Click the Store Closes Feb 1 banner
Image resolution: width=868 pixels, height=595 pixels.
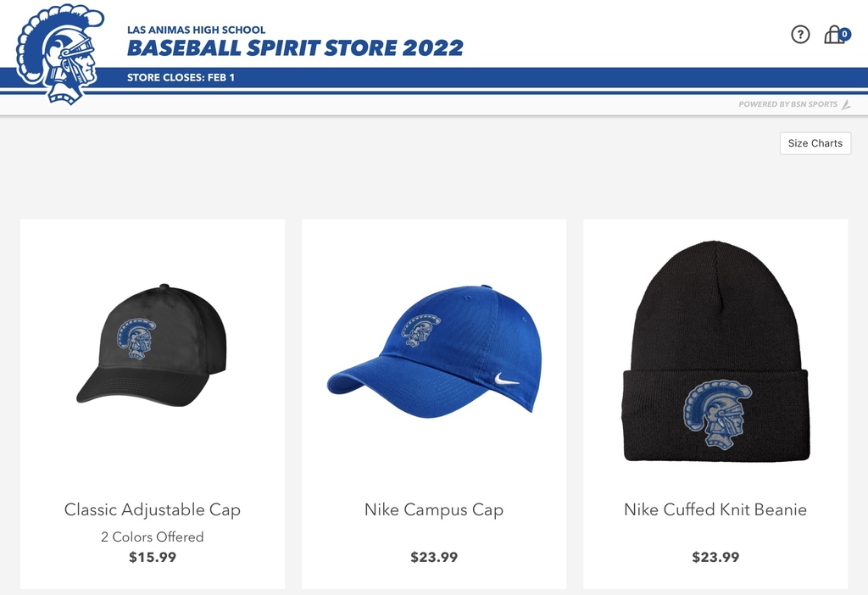[x=181, y=77]
